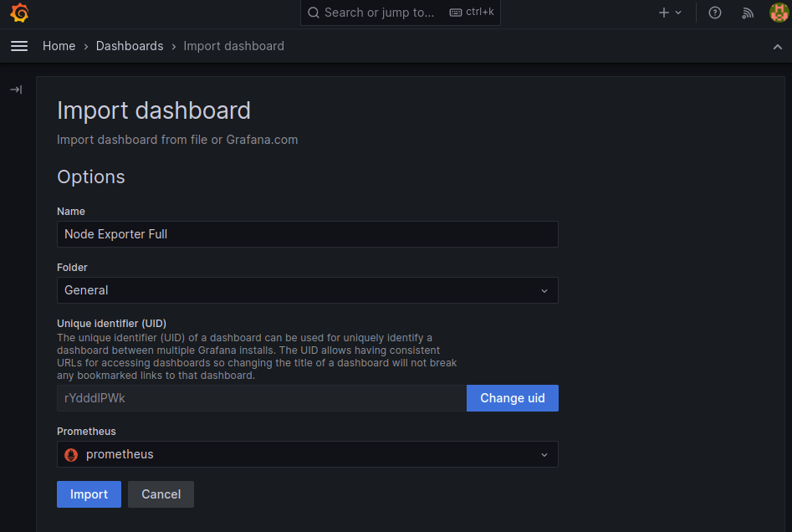Open the Folder dropdown showing General
This screenshot has height=532, width=792.
pyautogui.click(x=307, y=290)
